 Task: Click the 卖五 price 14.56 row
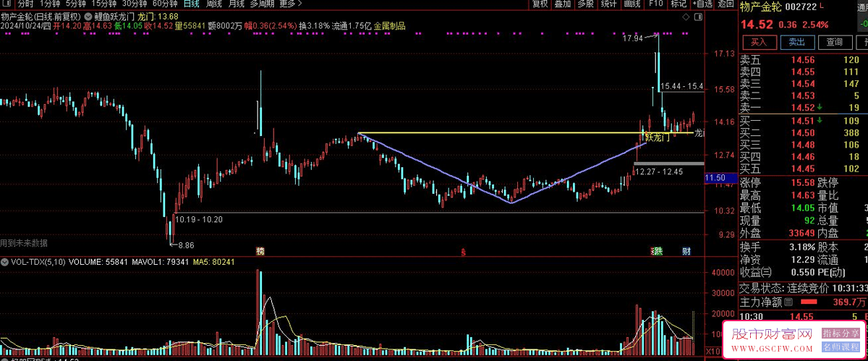(x=803, y=60)
